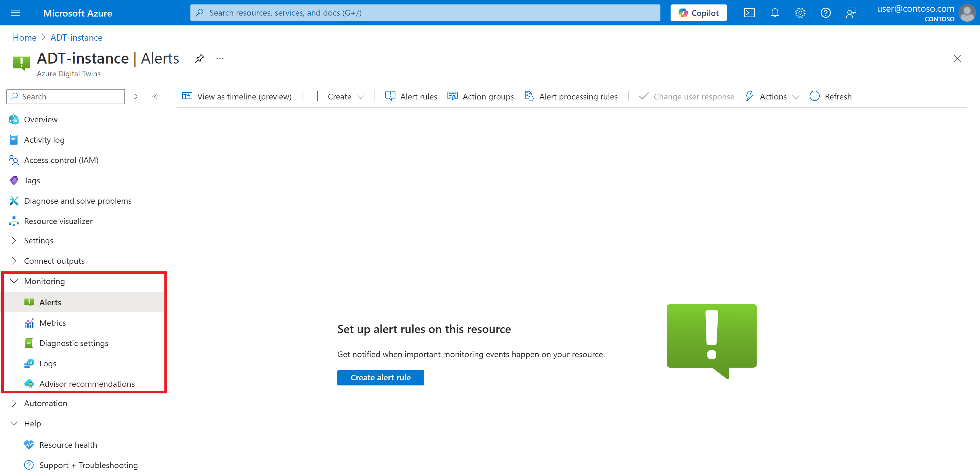
Task: Open Cloud Shell from the top bar
Action: coord(749,13)
